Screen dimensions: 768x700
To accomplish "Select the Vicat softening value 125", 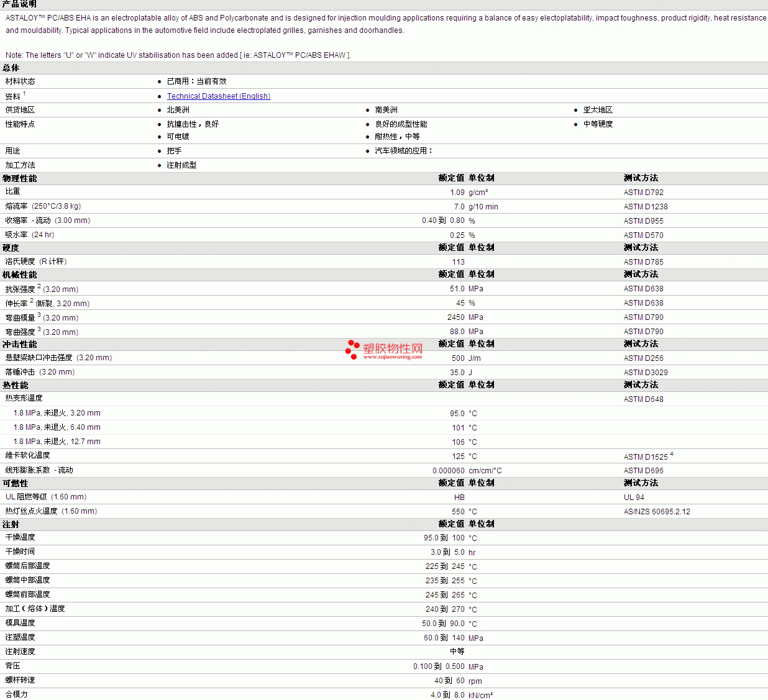I will [x=459, y=457].
